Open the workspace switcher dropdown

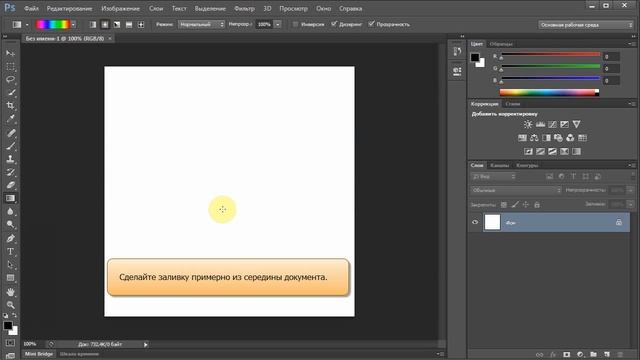[x=585, y=25]
